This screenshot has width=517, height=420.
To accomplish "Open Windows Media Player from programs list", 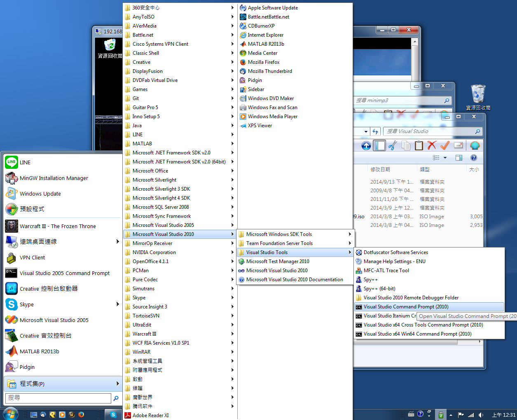I will click(295, 117).
